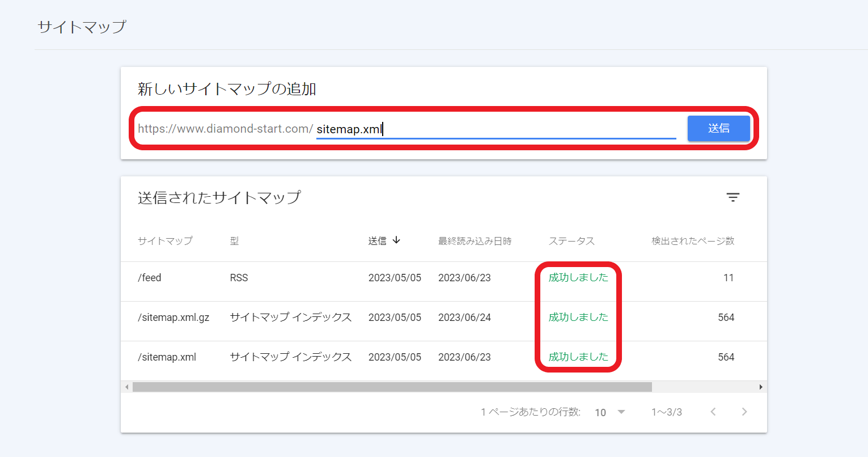Click the 最終読み込み日時 column header
The image size is (868, 457).
point(475,241)
